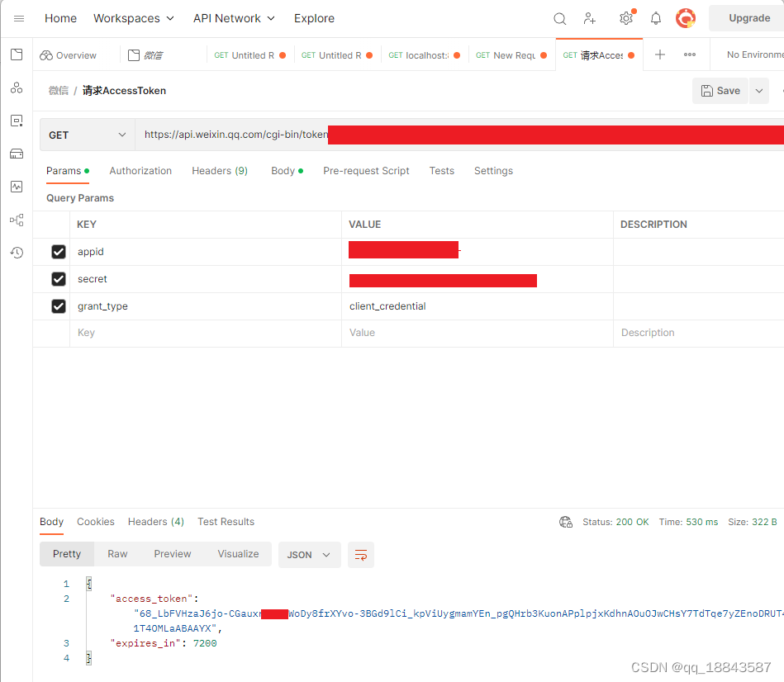Click the empty Value input cell

click(x=477, y=334)
